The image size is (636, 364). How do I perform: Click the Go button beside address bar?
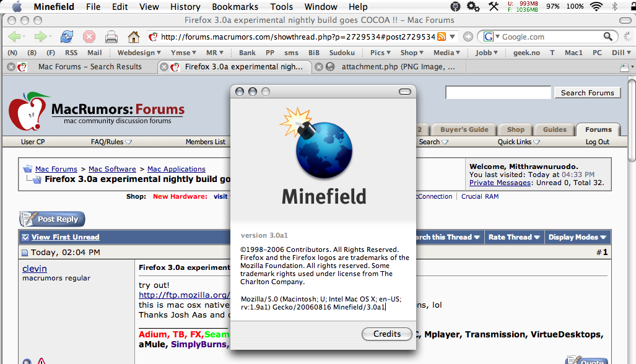(468, 37)
